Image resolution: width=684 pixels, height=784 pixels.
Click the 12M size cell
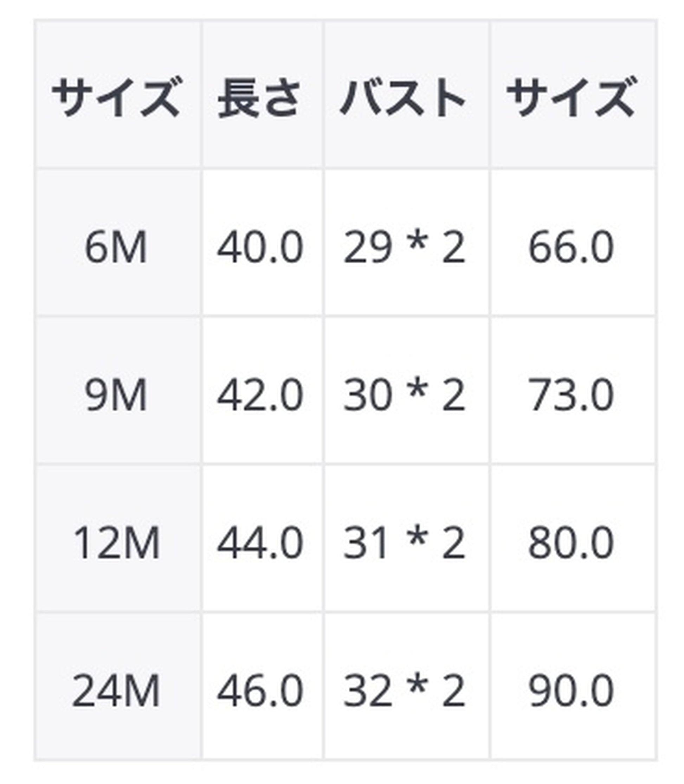click(116, 544)
